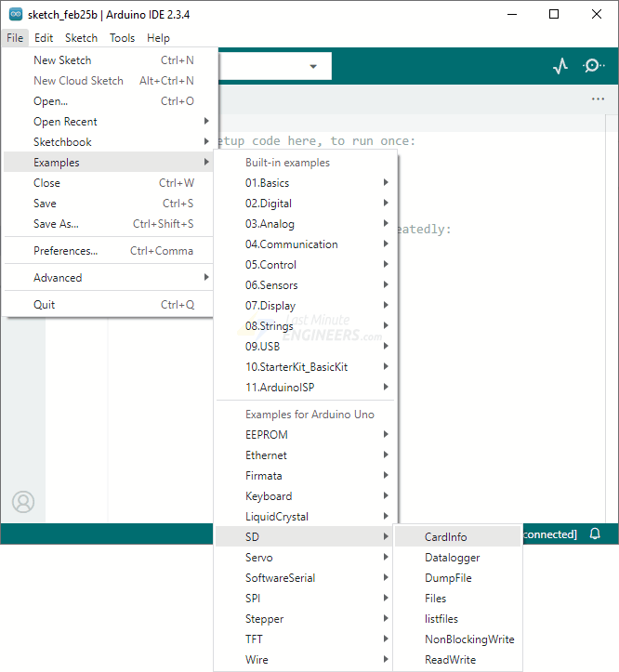Screen dimensions: 619x672
Task: Select CardInfo from SD examples
Action: pos(446,537)
